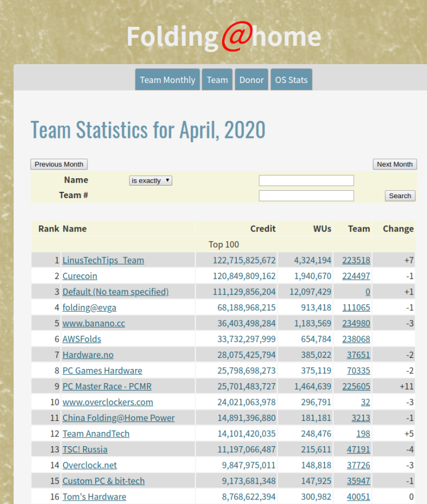Open Custom PC & bit-tech link

(104, 481)
